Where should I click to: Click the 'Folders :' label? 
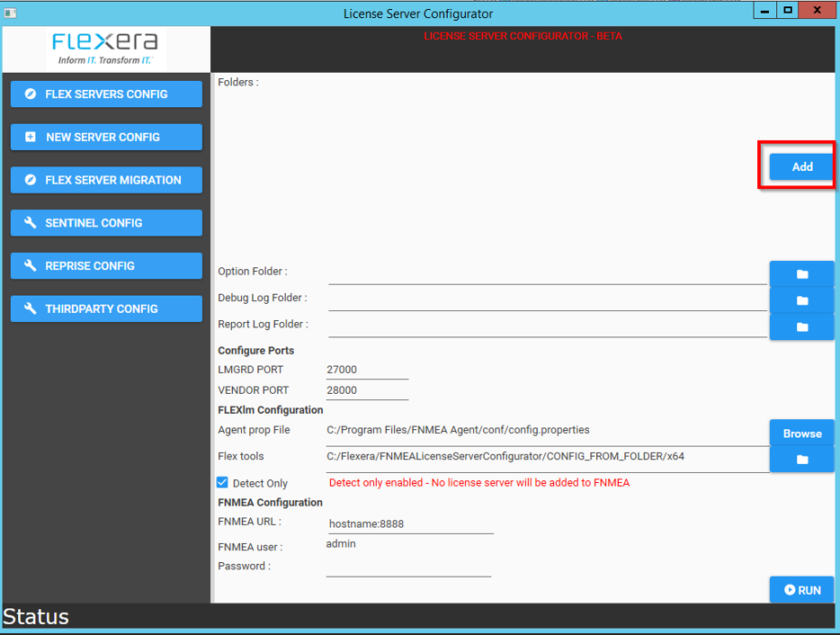point(238,83)
